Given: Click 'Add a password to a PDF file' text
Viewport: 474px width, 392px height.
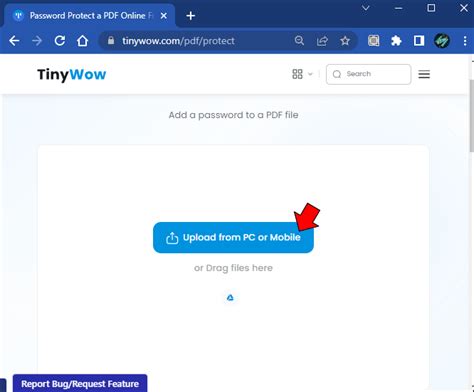Looking at the screenshot, I should [233, 115].
